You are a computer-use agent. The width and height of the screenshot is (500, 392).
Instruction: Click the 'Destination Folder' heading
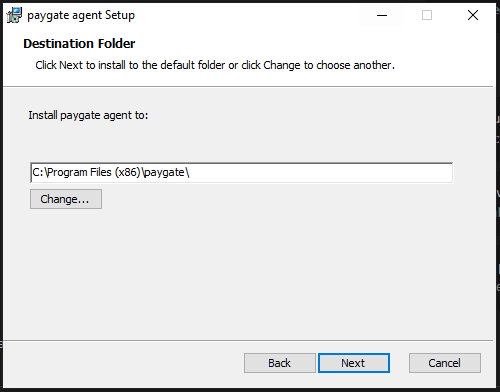(79, 44)
